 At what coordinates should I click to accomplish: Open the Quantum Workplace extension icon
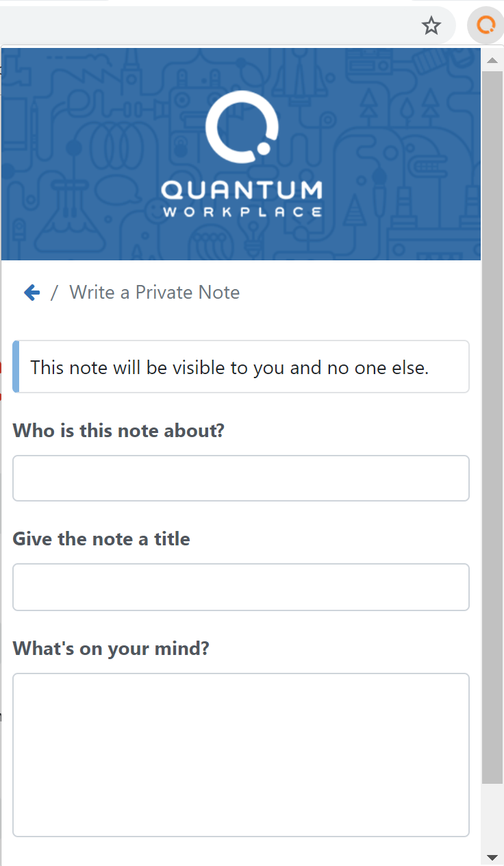click(486, 26)
